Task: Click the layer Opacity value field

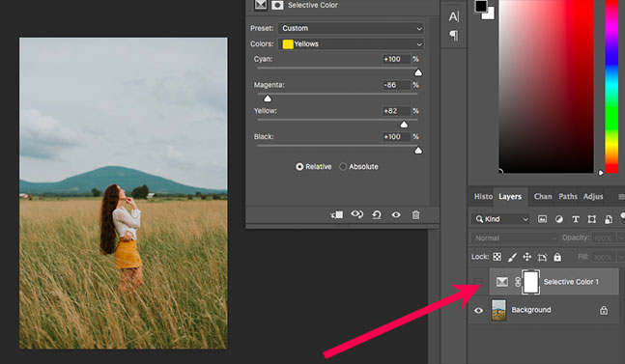Action: (604, 238)
